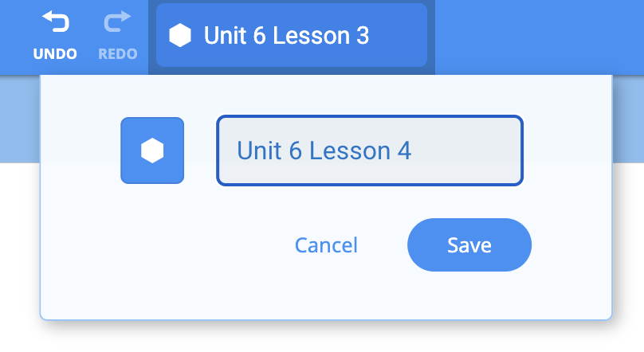Save the new project name

pyautogui.click(x=469, y=245)
